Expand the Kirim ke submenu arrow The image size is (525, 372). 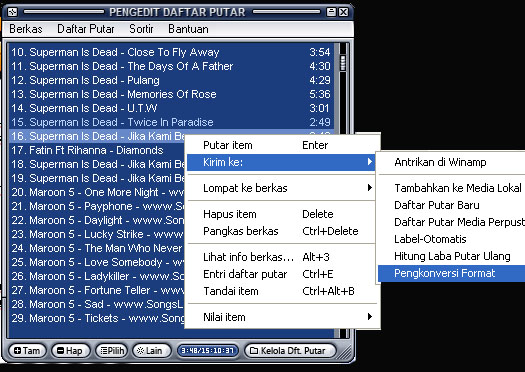click(369, 162)
